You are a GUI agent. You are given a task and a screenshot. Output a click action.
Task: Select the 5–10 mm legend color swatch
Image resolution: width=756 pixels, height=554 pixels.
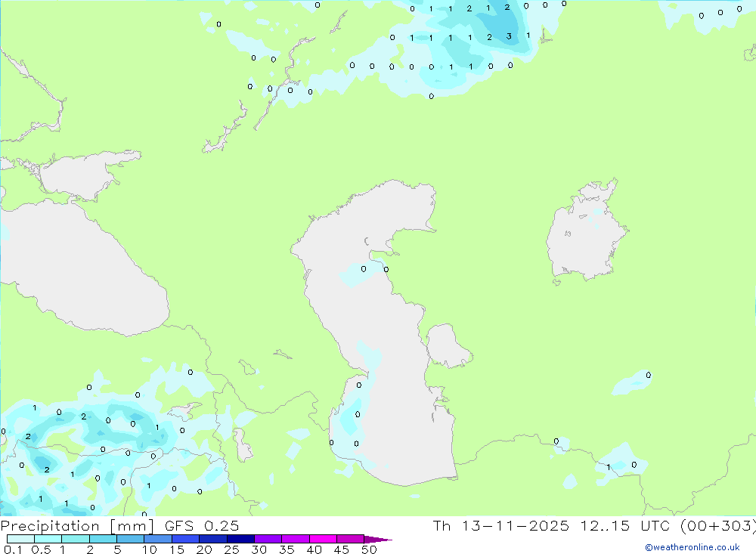click(x=131, y=539)
